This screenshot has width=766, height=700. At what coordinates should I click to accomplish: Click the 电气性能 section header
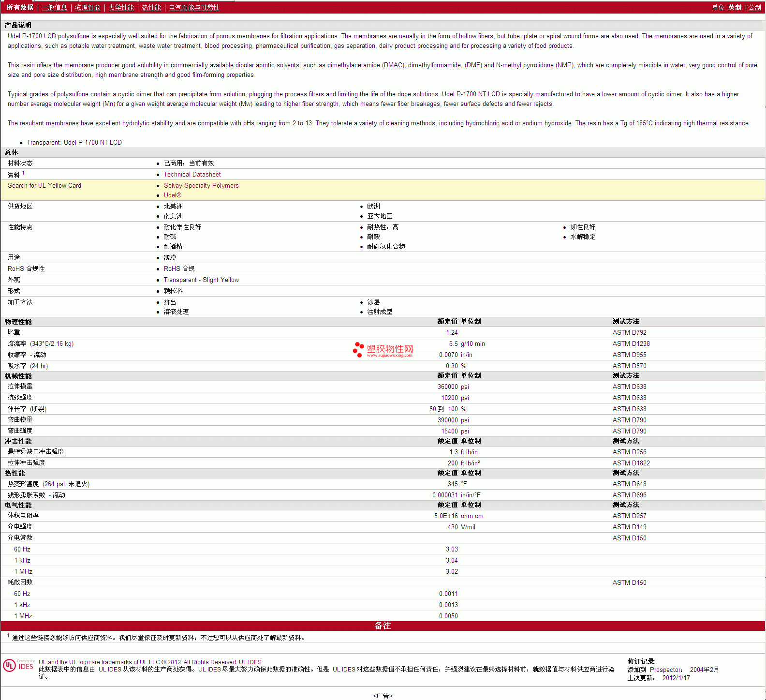(18, 505)
